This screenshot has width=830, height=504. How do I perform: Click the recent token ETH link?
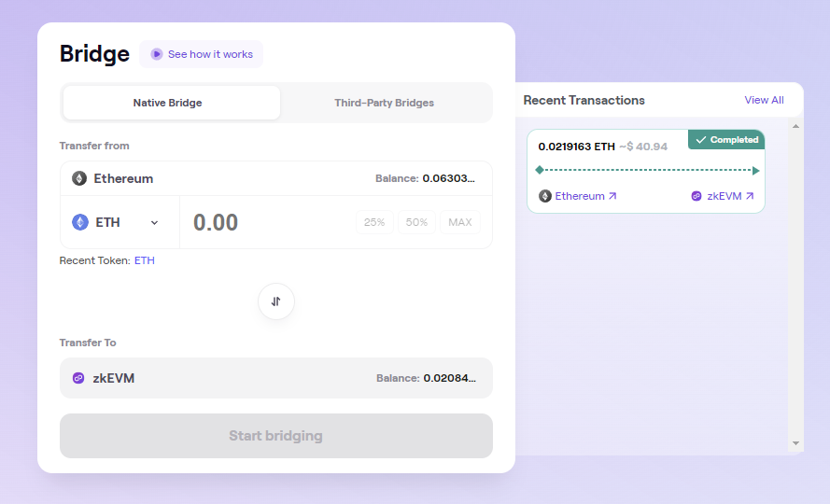[145, 260]
